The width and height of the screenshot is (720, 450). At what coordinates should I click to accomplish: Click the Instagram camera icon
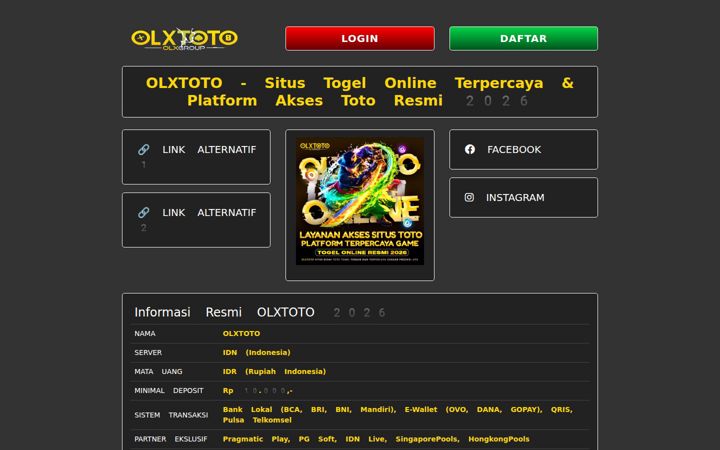[x=469, y=197]
